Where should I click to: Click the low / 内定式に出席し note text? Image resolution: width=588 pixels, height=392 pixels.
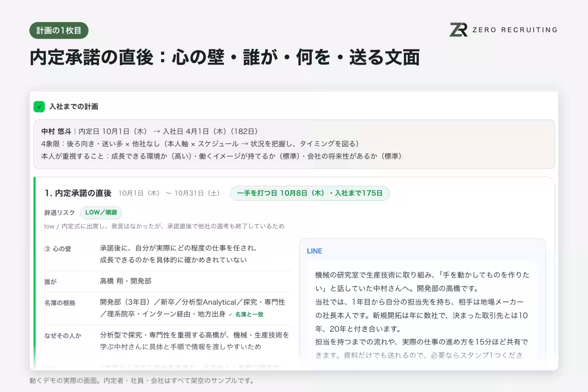click(x=164, y=226)
